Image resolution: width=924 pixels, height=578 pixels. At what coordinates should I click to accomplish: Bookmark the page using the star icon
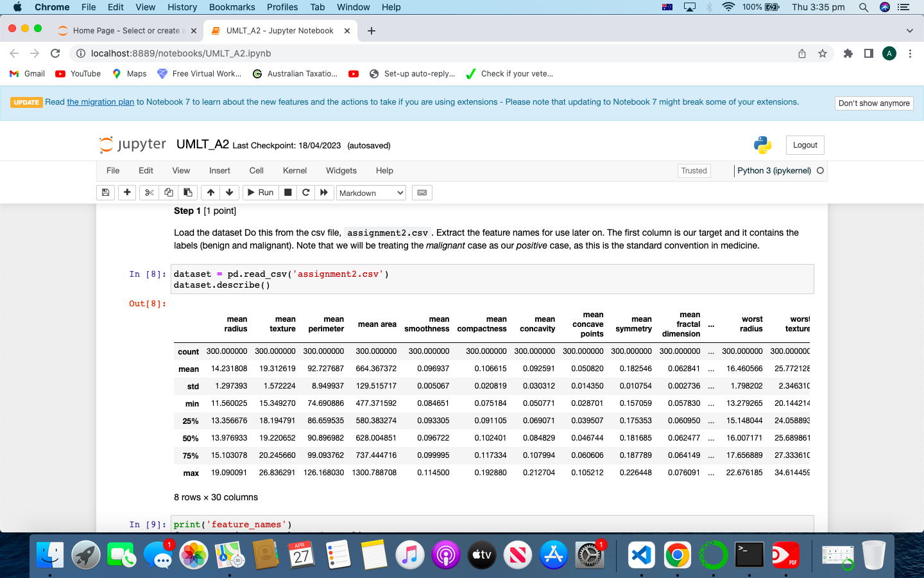823,54
